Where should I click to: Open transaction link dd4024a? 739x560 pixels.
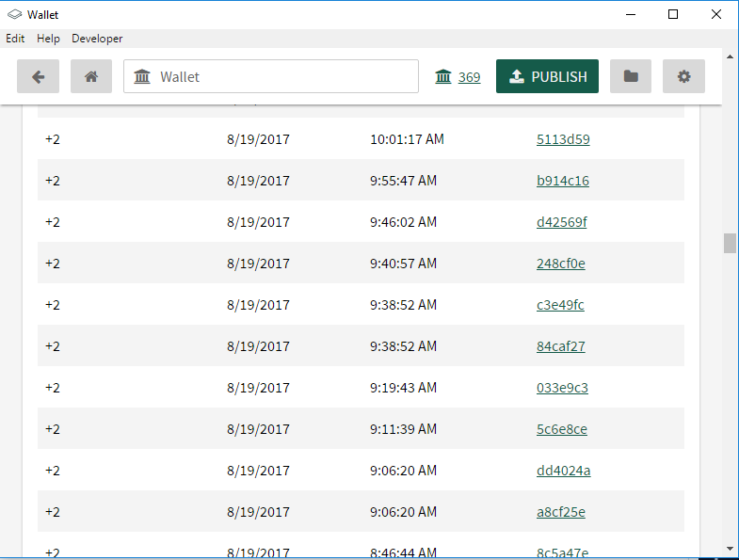pyautogui.click(x=564, y=471)
